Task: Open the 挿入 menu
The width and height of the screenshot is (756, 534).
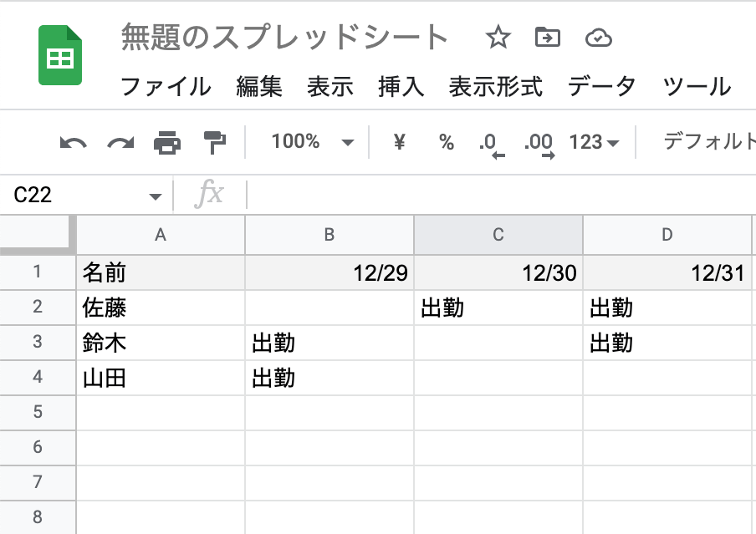Action: tap(401, 85)
